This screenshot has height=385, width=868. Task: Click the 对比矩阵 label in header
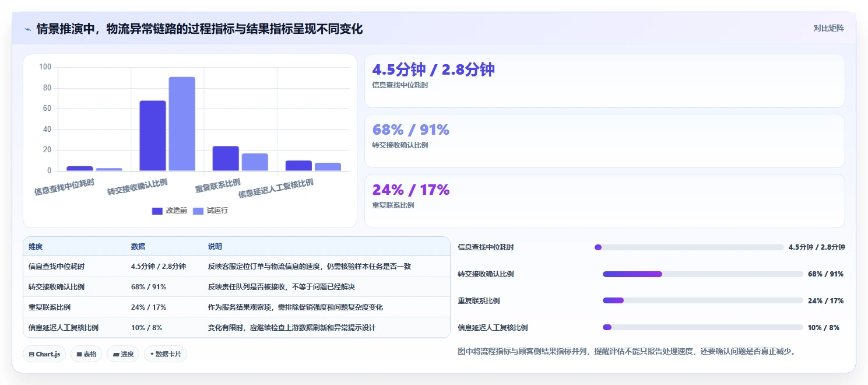(828, 28)
